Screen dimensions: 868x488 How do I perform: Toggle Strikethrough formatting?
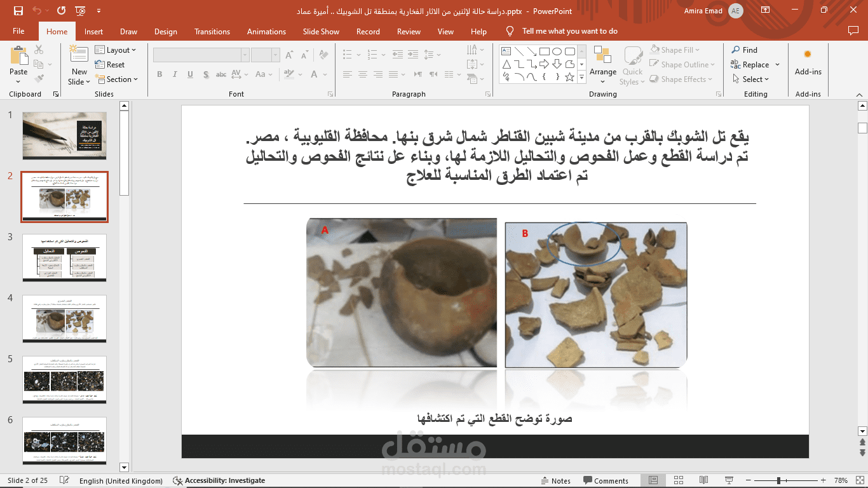221,74
